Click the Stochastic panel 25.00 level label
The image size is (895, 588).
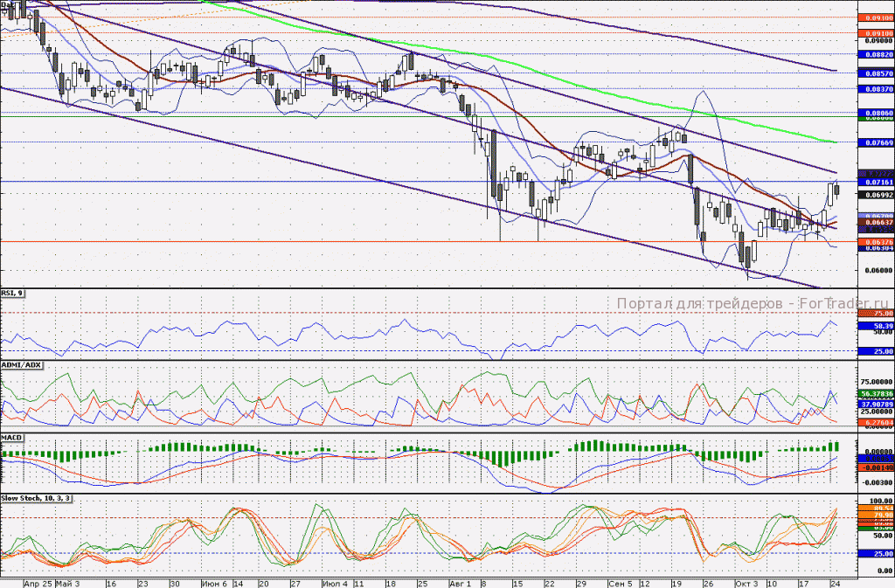click(876, 554)
